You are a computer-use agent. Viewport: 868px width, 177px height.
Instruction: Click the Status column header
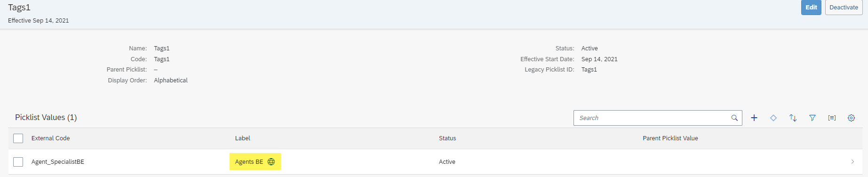(x=447, y=138)
